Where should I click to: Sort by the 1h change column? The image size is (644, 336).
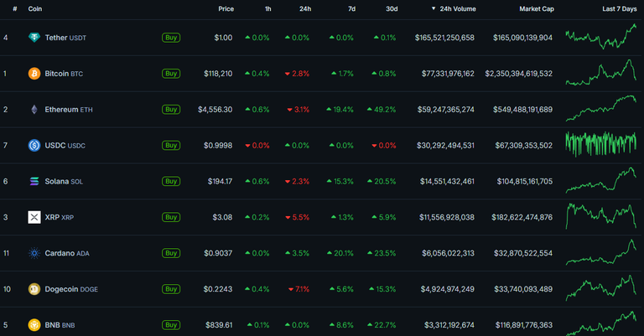click(x=267, y=8)
